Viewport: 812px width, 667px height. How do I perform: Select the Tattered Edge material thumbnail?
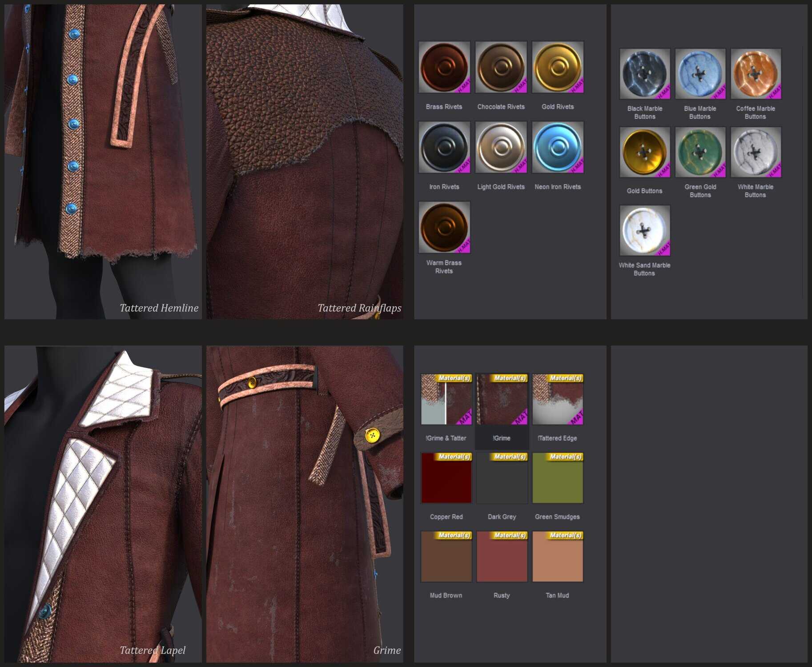pos(557,399)
